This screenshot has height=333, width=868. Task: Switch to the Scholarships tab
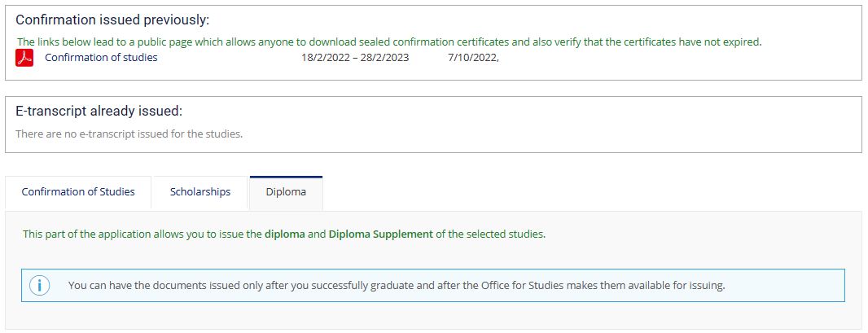tap(199, 192)
